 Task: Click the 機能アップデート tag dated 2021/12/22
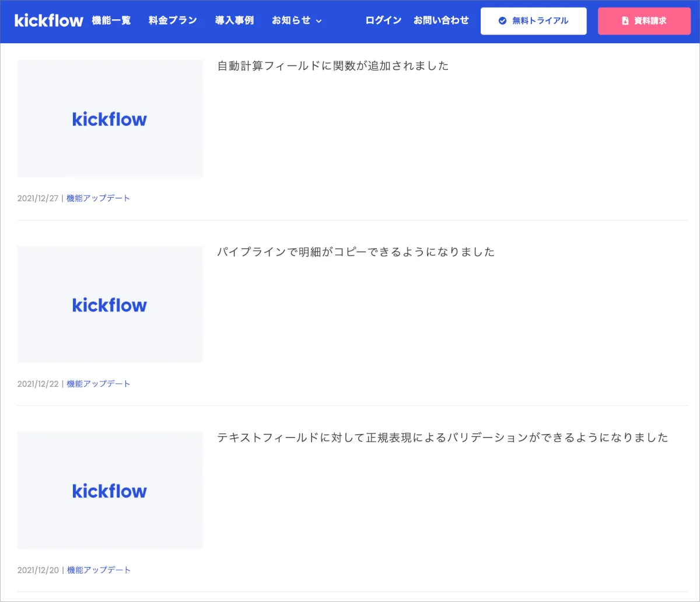click(x=99, y=384)
